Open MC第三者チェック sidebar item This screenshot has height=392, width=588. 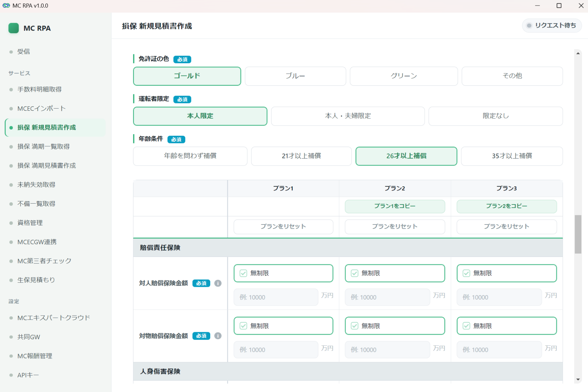pyautogui.click(x=55, y=261)
